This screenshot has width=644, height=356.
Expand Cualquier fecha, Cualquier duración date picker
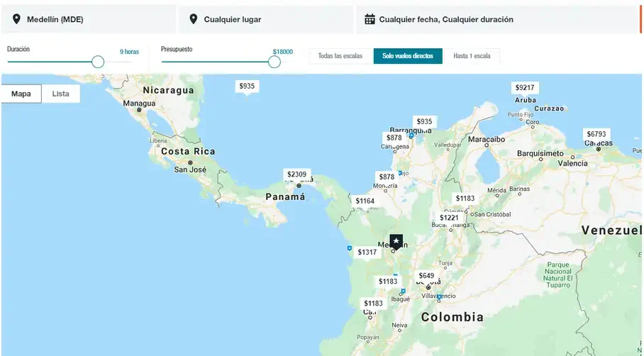point(497,19)
